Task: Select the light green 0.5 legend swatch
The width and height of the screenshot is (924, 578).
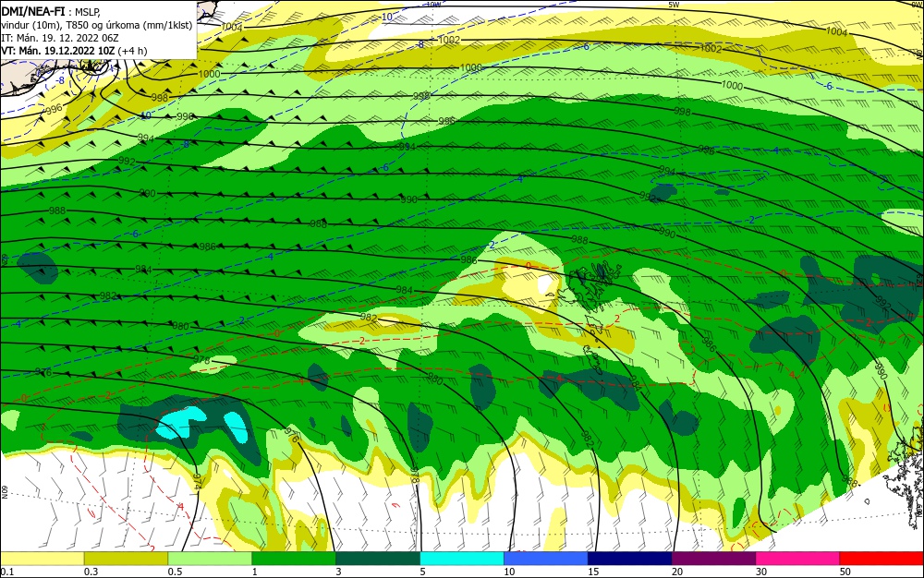Action: [210, 559]
